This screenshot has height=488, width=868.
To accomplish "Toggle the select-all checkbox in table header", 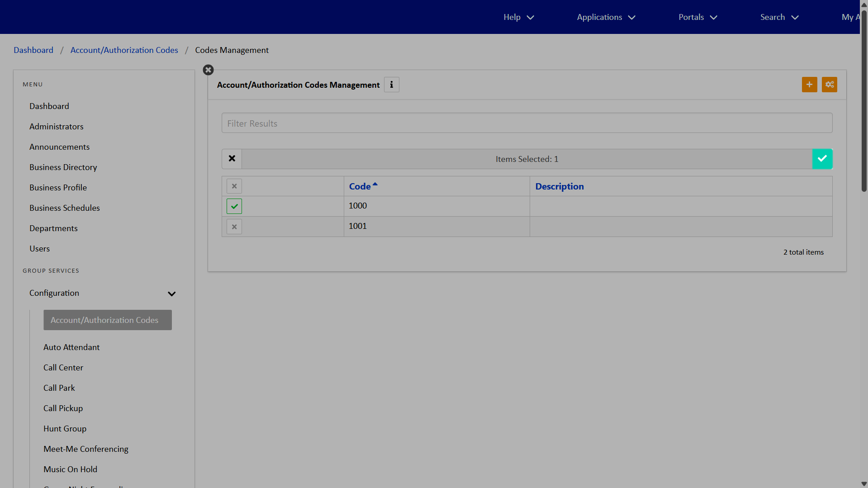I will point(234,186).
